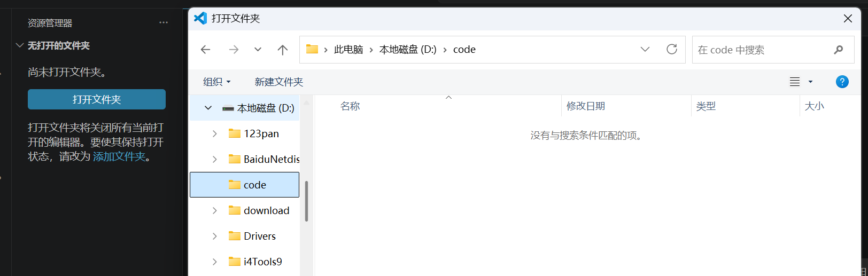Viewport: 868px width, 276px height.
Task: Click folder icon beside 123pan
Action: coord(234,133)
